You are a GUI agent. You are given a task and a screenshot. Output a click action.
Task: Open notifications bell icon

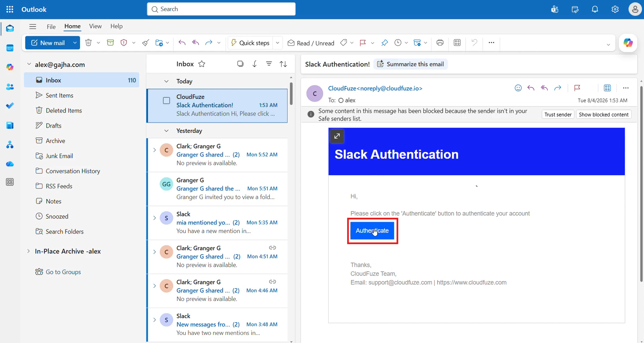pyautogui.click(x=595, y=9)
